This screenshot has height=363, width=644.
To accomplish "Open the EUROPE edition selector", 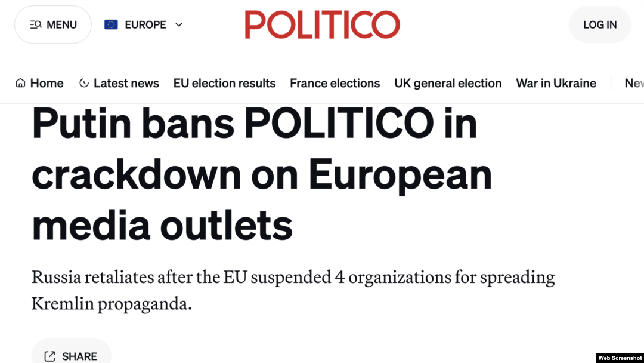I will (x=143, y=24).
